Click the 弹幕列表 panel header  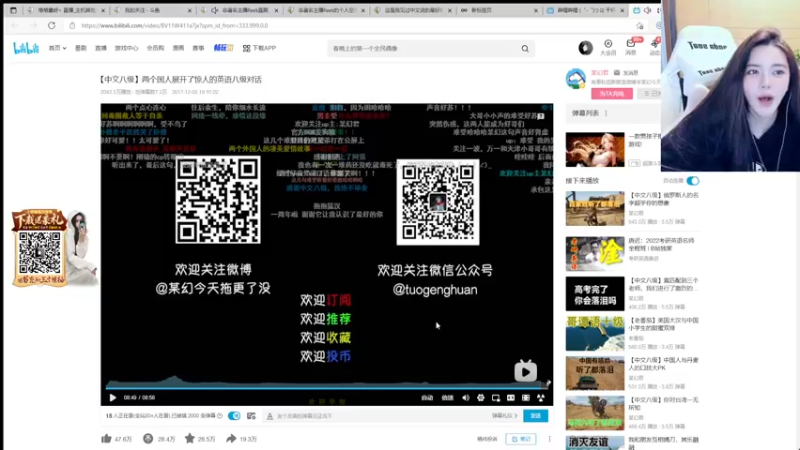tap(612, 113)
